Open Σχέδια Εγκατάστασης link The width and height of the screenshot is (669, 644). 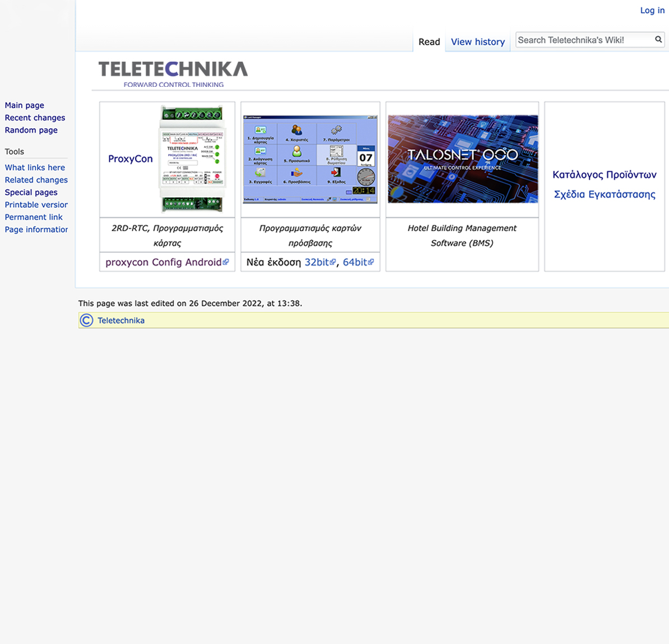click(604, 194)
